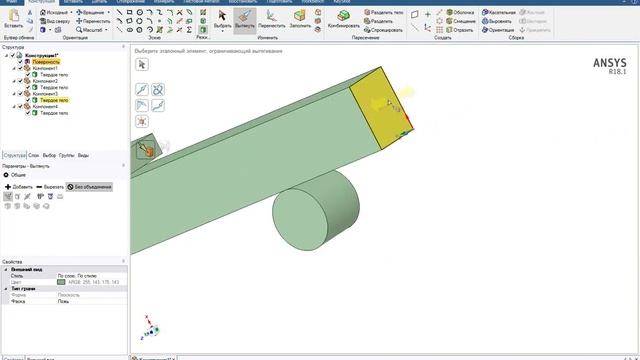Click the Ориентация assembly tool
Image resolution: width=640 pixels, height=360 pixels.
(498, 30)
